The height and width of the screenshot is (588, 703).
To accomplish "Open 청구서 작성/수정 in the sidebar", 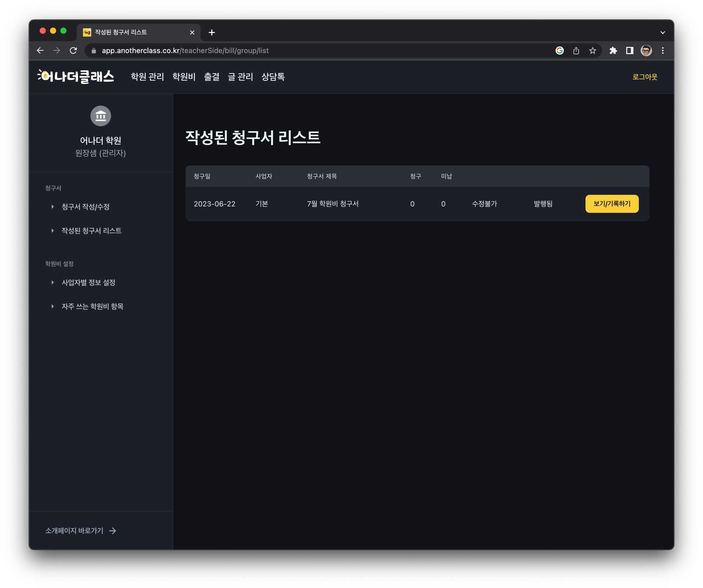I will click(85, 207).
